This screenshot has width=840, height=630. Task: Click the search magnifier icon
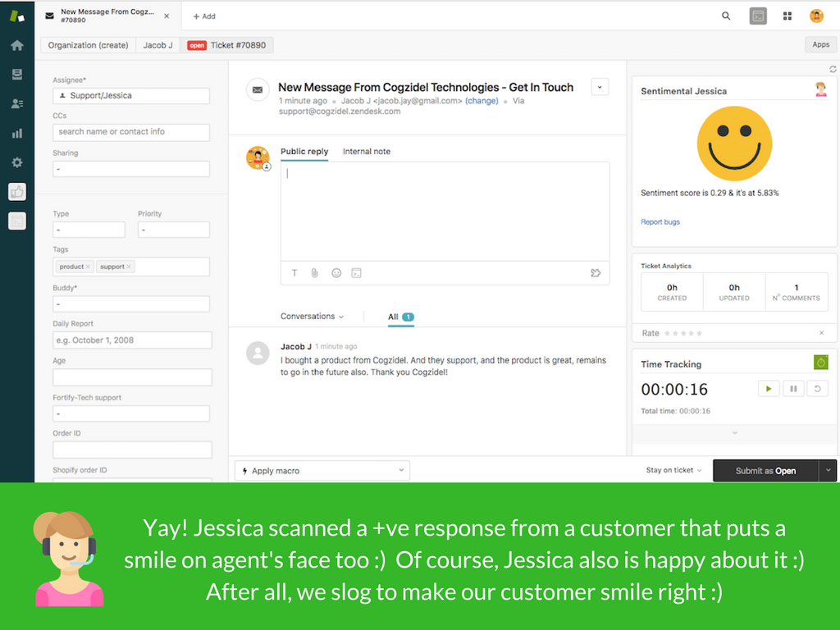[726, 16]
